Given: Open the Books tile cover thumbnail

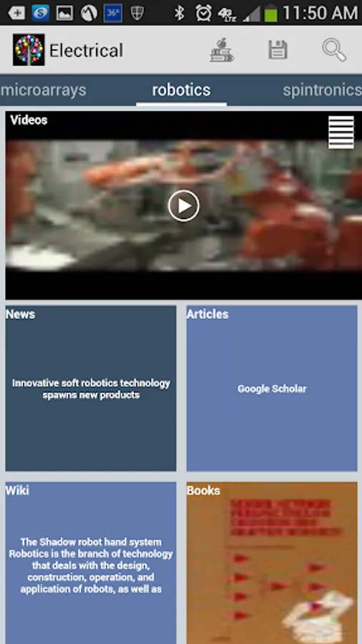Looking at the screenshot, I should coord(272,562).
